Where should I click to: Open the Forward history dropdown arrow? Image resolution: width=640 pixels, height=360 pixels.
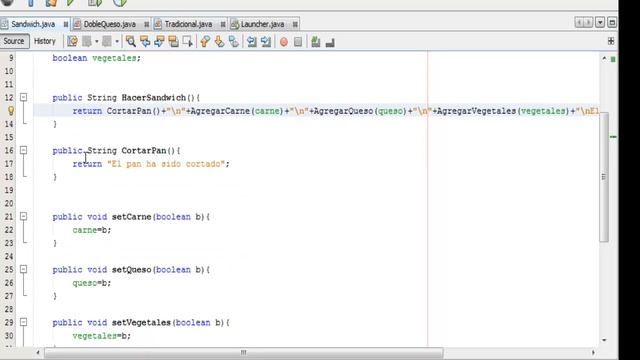click(x=117, y=42)
